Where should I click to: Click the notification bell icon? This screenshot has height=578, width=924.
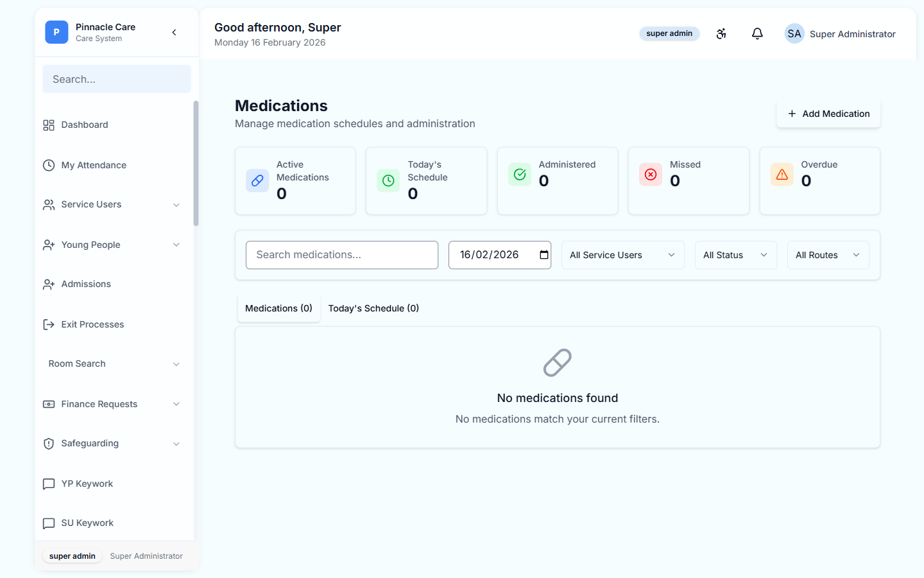(x=757, y=33)
